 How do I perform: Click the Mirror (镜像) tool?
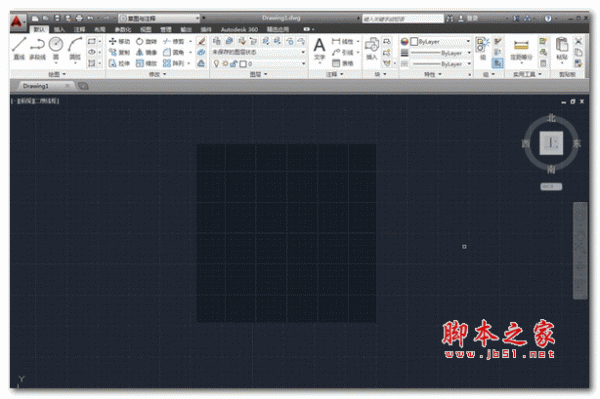tap(147, 52)
